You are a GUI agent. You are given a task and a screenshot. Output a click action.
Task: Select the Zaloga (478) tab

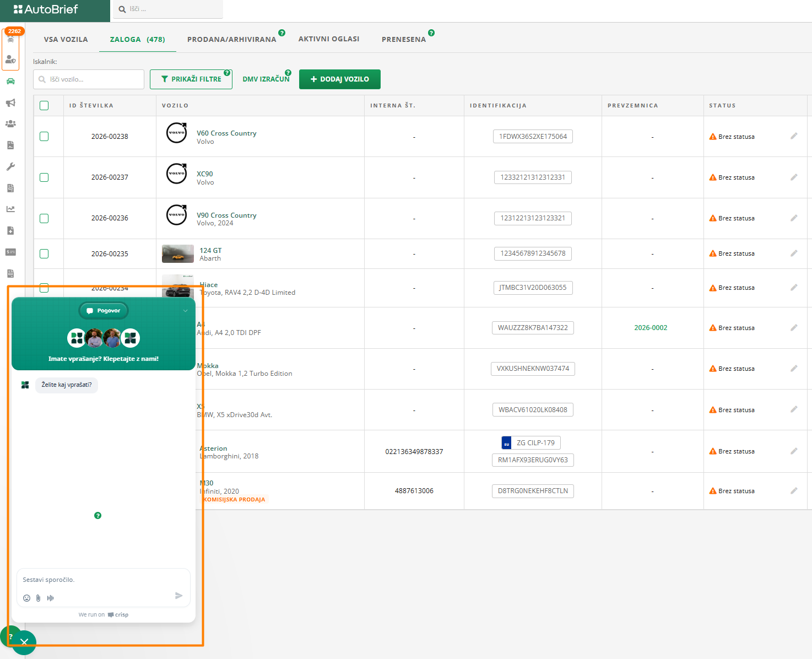pyautogui.click(x=138, y=39)
